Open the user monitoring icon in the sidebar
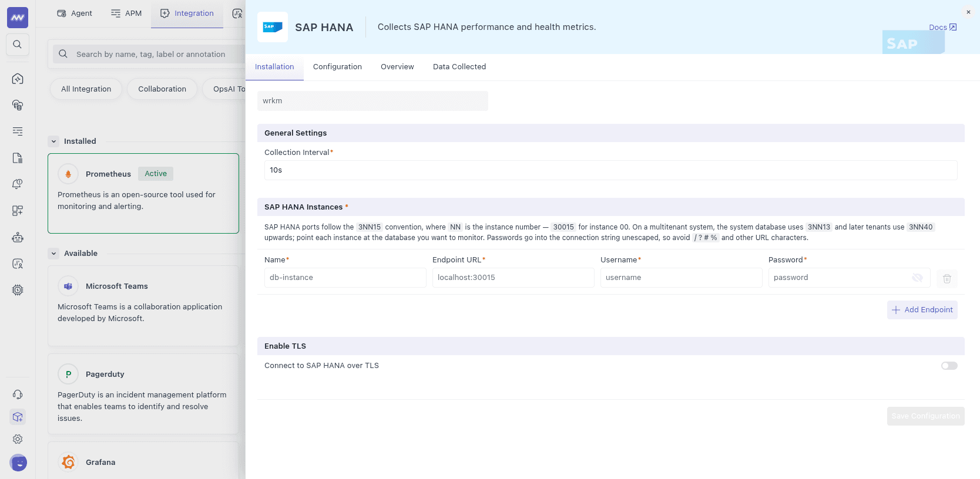The height and width of the screenshot is (479, 980). [18, 264]
